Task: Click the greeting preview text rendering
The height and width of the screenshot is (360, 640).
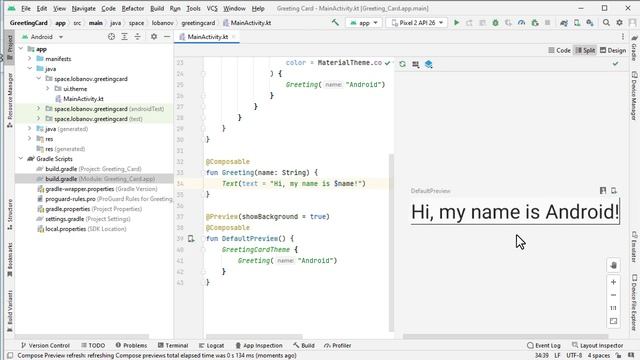Action: 515,212
